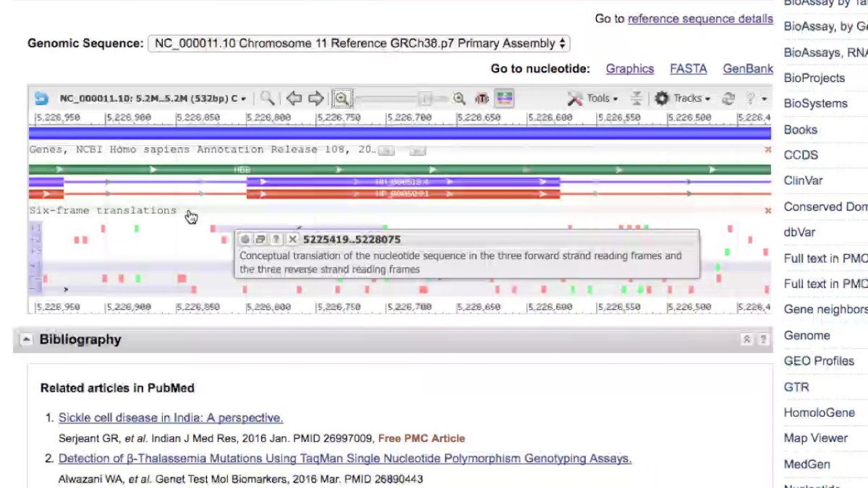Click the tooltip pin icon
The height and width of the screenshot is (488, 868).
tap(245, 239)
